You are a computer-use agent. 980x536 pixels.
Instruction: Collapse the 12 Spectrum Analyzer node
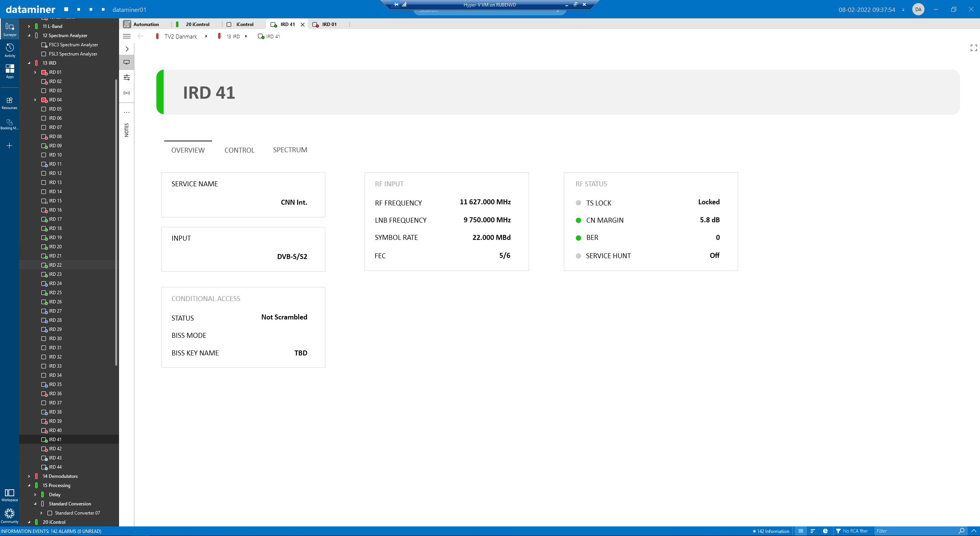coord(29,36)
